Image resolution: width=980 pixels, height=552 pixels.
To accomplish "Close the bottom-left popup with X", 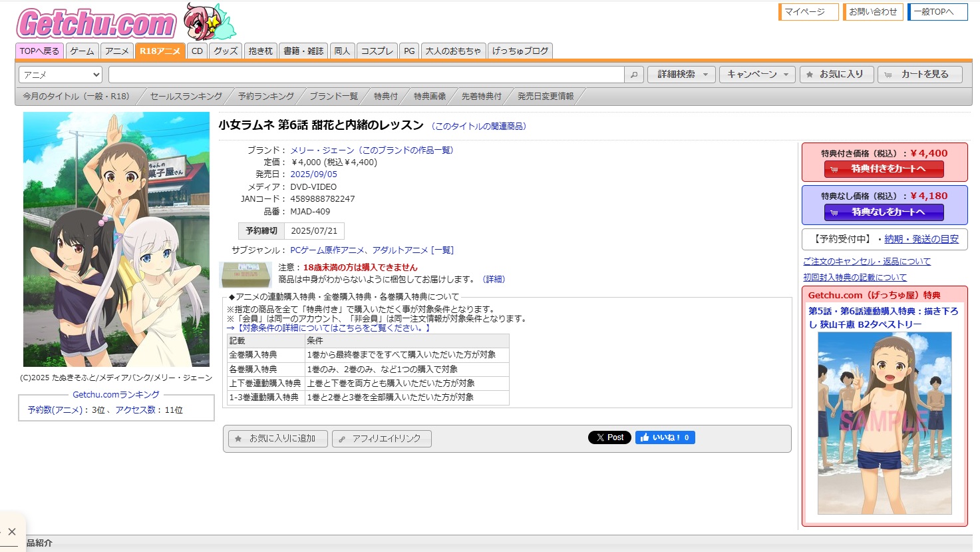I will 12,531.
